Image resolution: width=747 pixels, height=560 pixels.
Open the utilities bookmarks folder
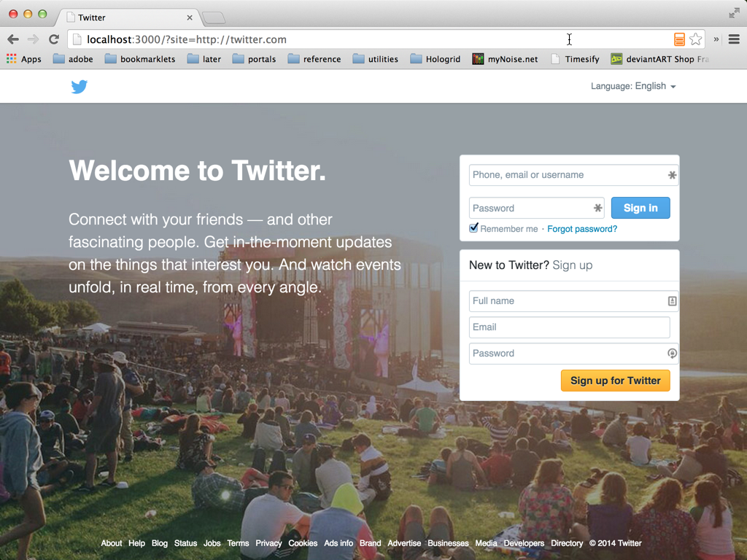point(376,59)
